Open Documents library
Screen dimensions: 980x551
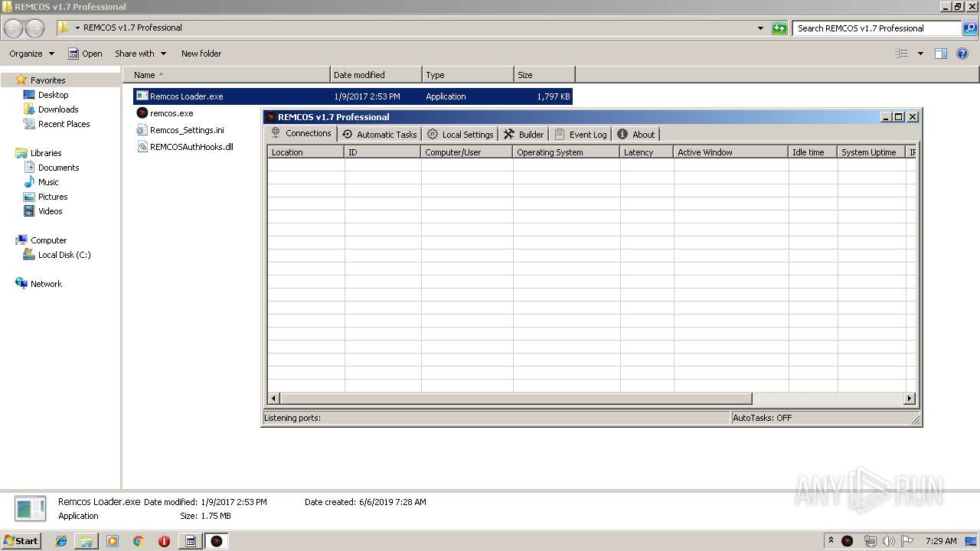[x=58, y=168]
